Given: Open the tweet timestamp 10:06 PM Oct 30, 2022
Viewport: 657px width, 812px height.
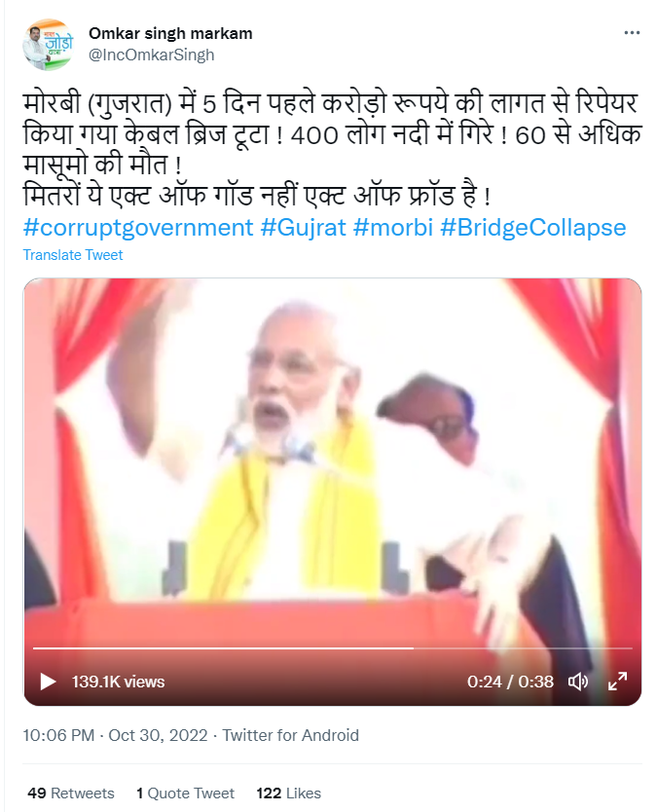Looking at the screenshot, I should (115, 735).
